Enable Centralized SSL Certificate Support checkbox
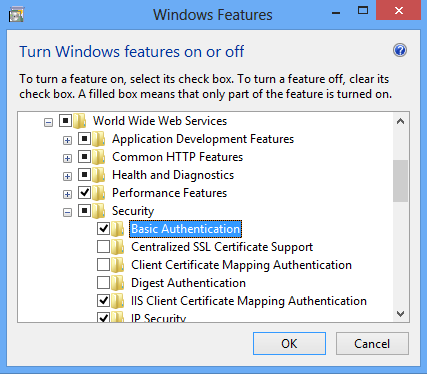 [103, 247]
